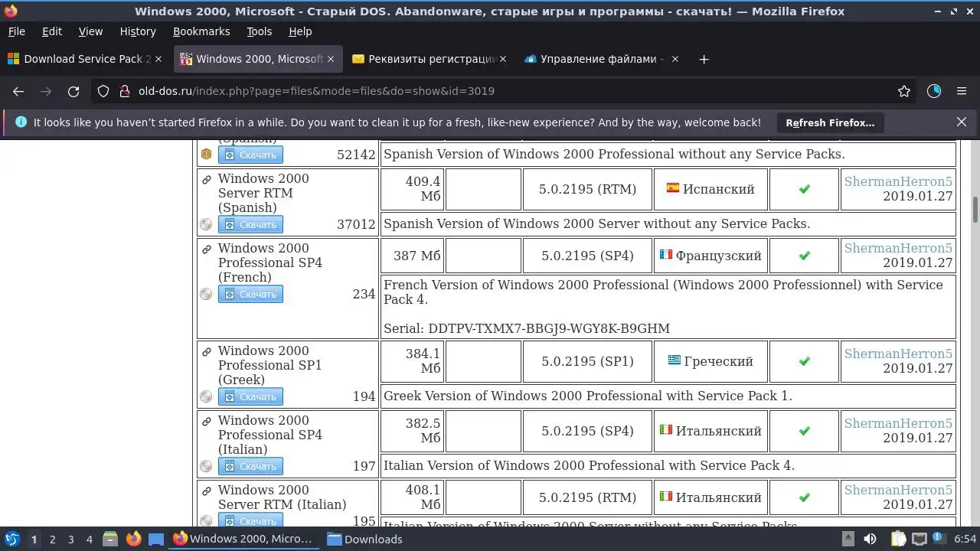Viewport: 980px width, 551px height.
Task: Click the CD icon in the Server RTM (Spanish) row
Action: point(206,224)
